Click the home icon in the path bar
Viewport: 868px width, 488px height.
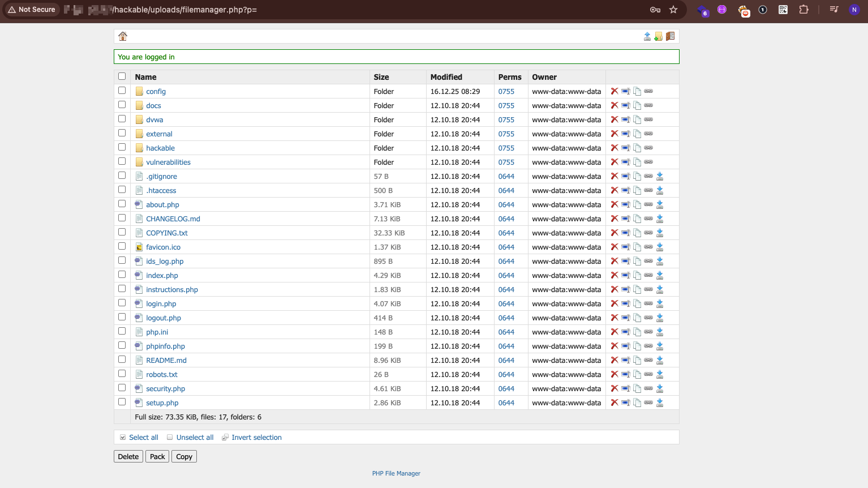coord(123,36)
